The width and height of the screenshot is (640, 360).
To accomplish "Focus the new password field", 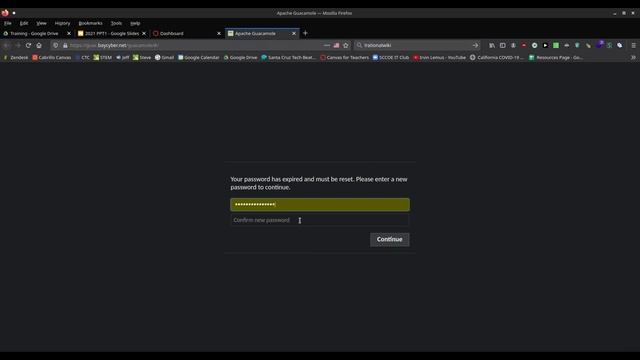I will coord(320,204).
